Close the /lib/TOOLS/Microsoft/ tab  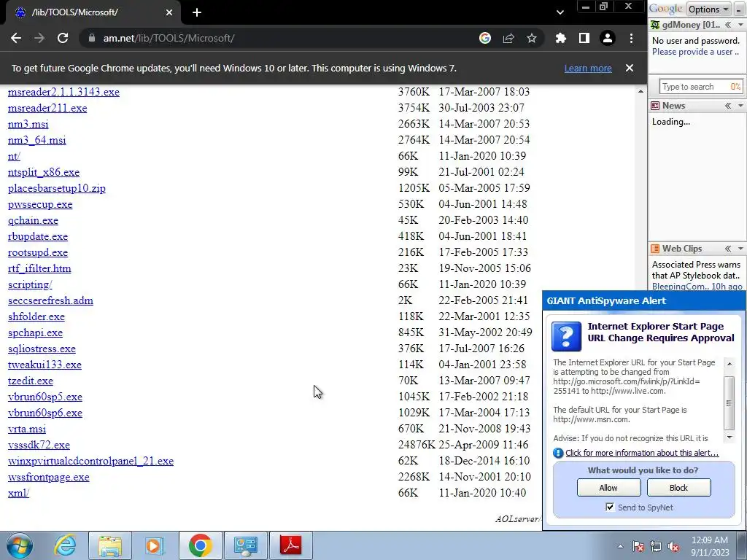pos(169,12)
